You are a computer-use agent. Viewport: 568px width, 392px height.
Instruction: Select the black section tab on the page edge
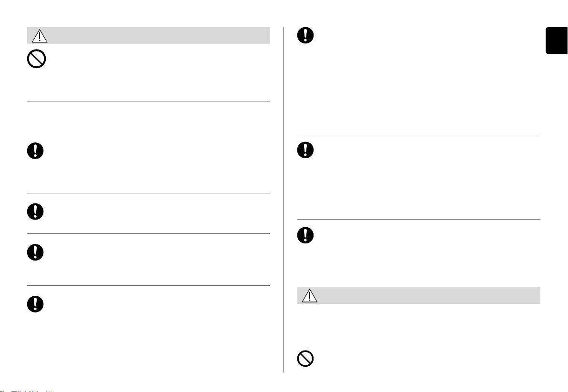[557, 40]
